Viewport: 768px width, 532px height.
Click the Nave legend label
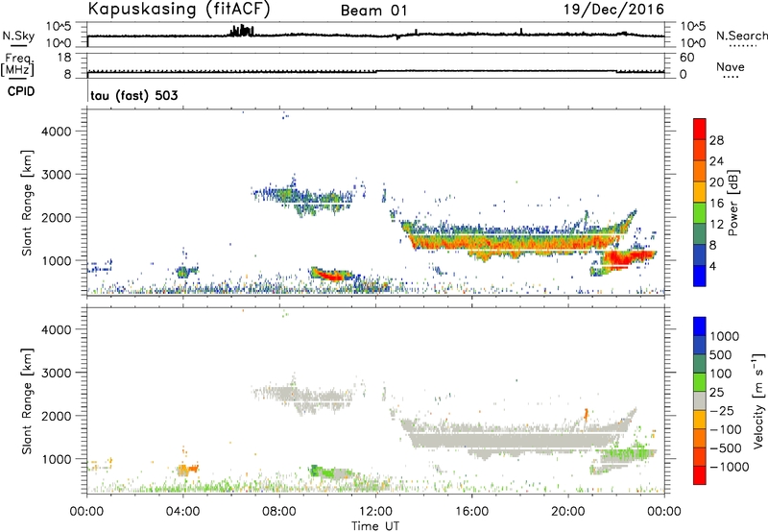point(731,67)
